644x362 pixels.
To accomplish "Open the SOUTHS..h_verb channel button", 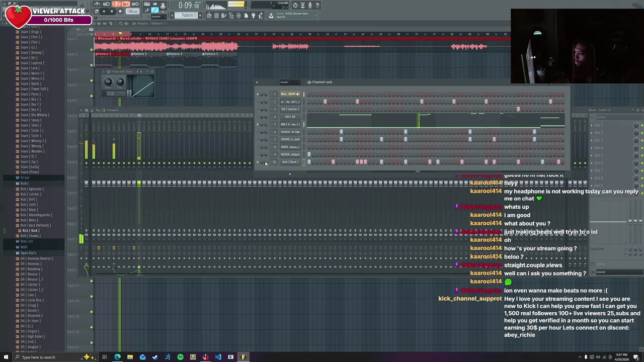I will click(290, 139).
